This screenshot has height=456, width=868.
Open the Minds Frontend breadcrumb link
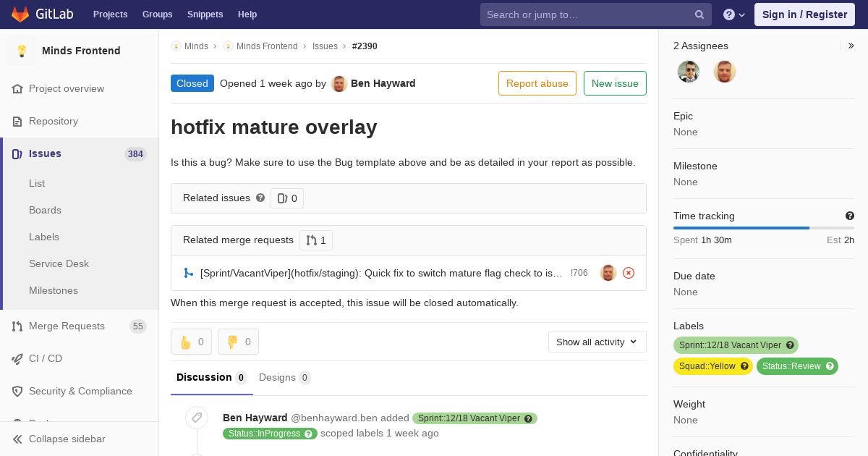(267, 46)
